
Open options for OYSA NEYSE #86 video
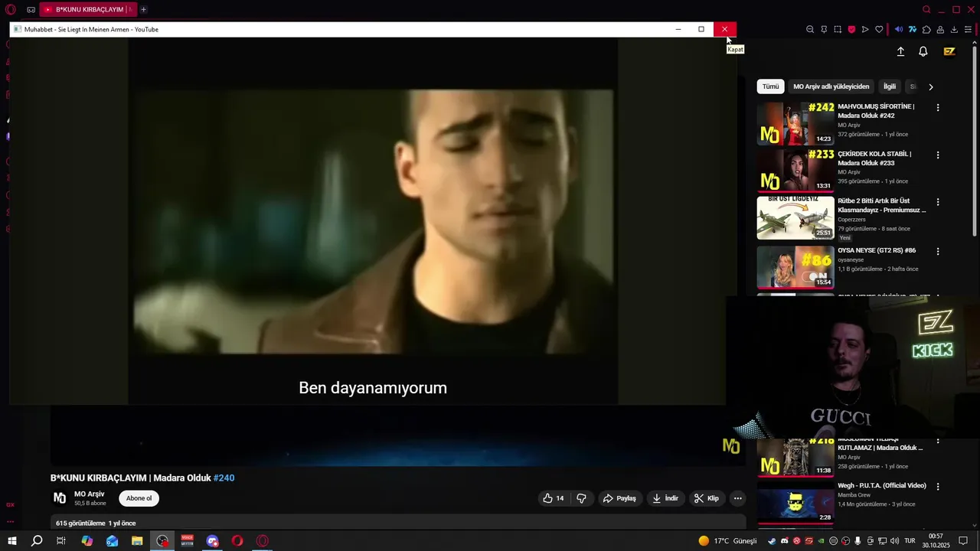pos(938,252)
